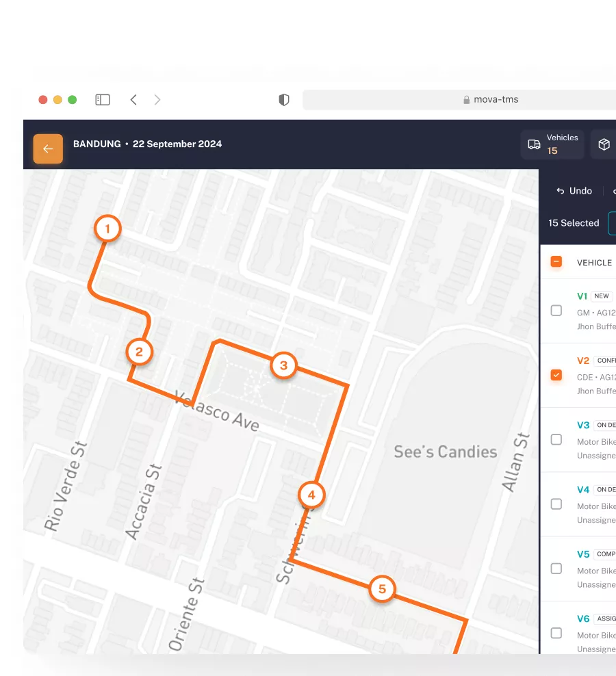
Task: Uncheck the V2 vehicle checkbox
Action: click(x=556, y=375)
